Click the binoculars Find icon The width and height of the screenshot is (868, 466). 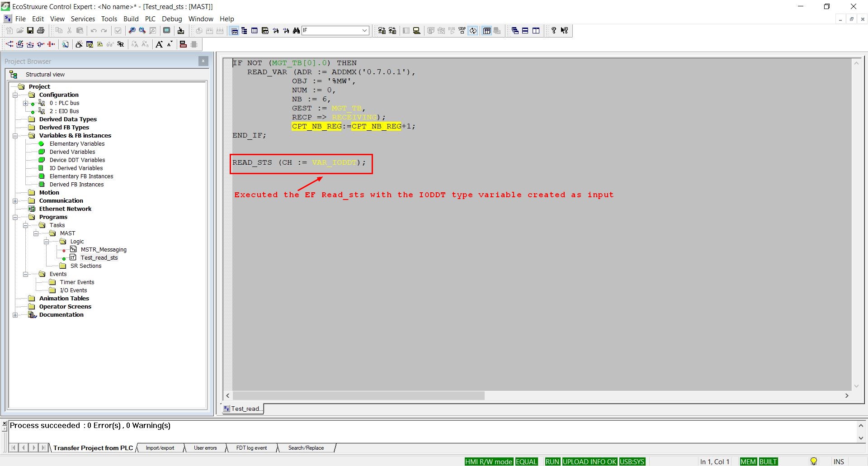(296, 30)
